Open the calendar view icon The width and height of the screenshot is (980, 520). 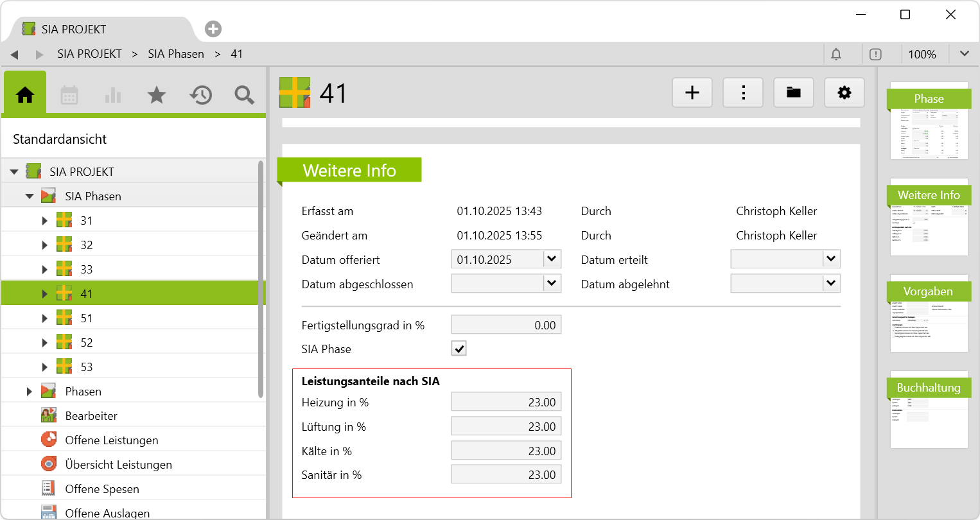[x=69, y=96]
